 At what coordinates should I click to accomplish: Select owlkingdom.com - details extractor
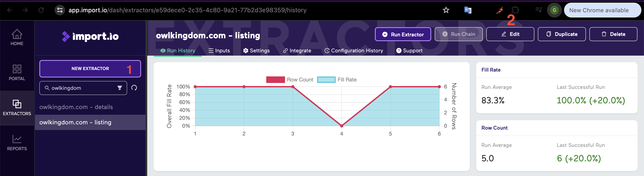(x=76, y=107)
